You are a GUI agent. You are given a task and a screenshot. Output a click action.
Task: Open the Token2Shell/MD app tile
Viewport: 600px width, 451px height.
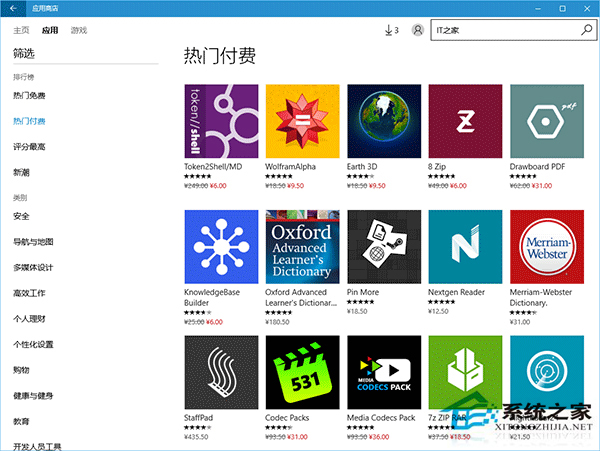point(221,121)
